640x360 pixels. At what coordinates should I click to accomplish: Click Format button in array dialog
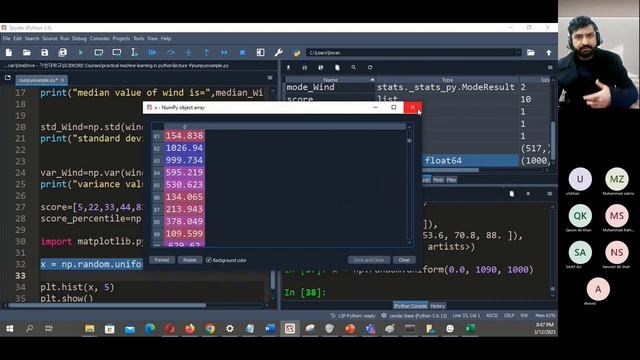coord(162,260)
